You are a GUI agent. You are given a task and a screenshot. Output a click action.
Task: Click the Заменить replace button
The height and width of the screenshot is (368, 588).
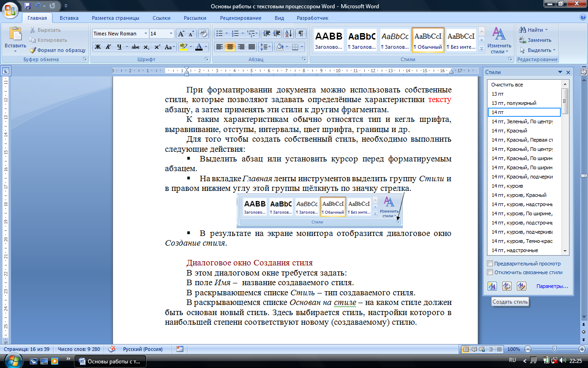point(535,40)
